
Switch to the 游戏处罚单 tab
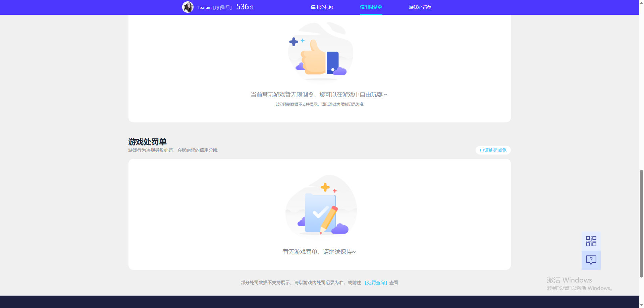click(420, 7)
